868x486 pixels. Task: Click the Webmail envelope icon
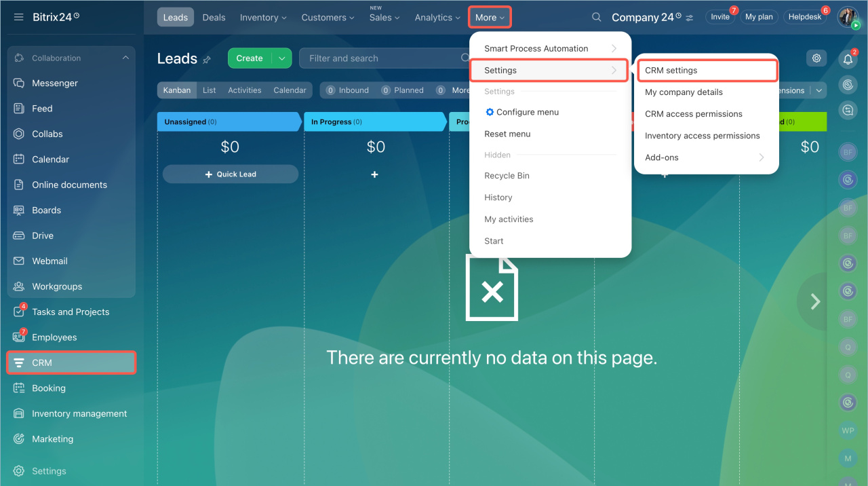19,261
